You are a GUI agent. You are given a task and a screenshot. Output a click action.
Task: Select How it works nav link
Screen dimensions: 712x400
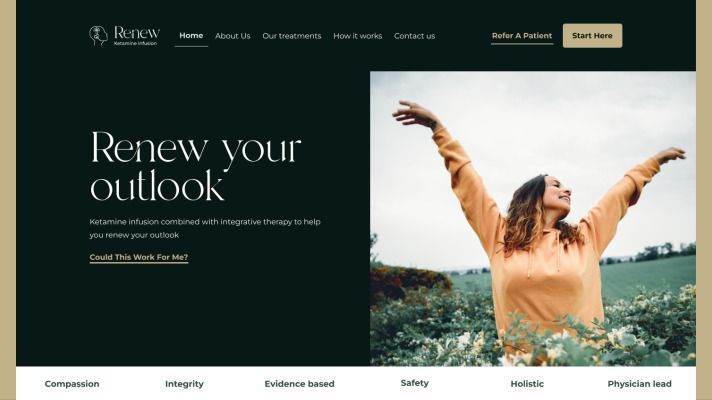358,36
